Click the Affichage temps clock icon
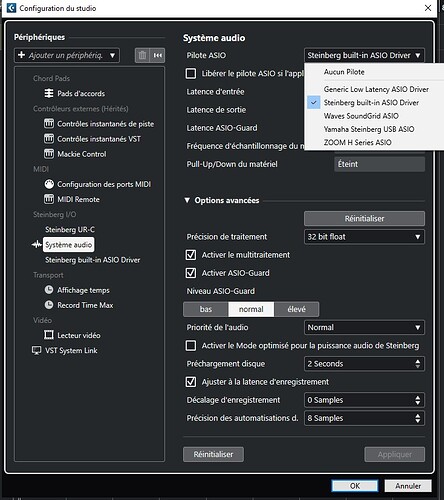The height and width of the screenshot is (500, 444). [49, 290]
